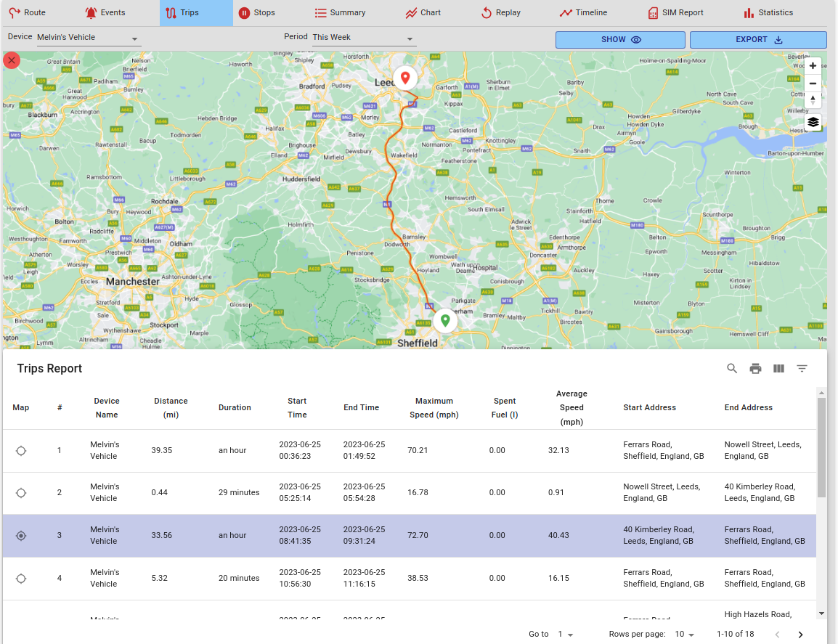Open the view columns selector

click(778, 368)
